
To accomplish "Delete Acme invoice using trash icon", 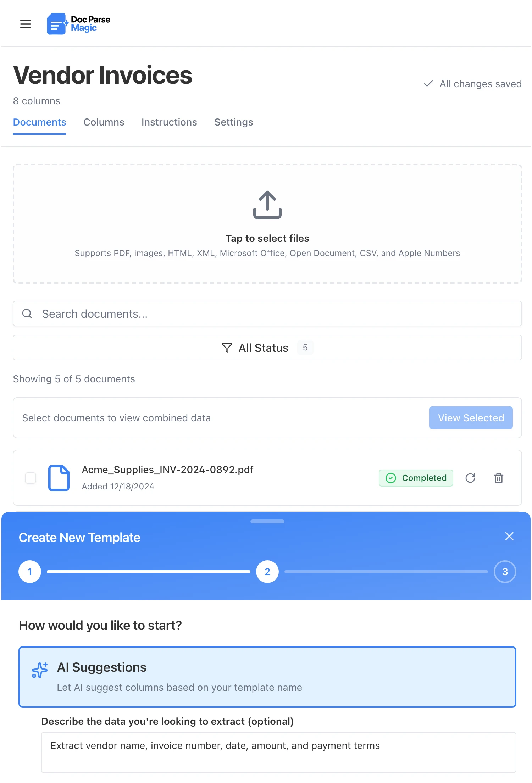I will [x=499, y=478].
